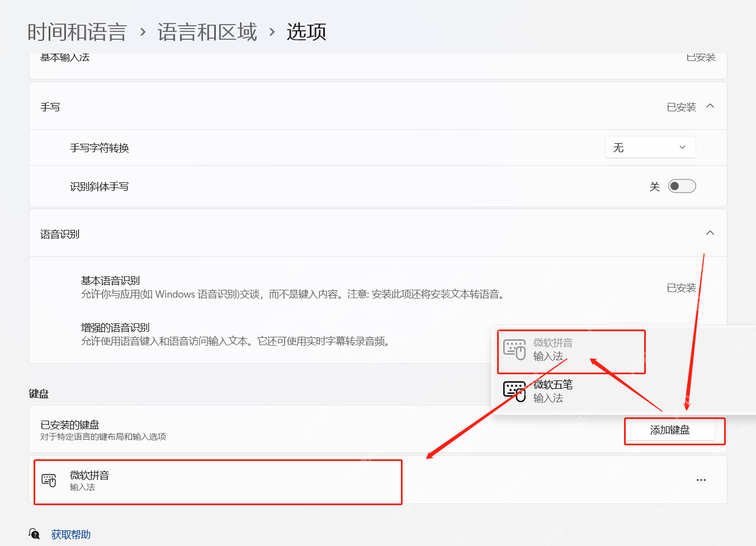The height and width of the screenshot is (546, 756).
Task: Click the 识别斜体手写 label
Action: pyautogui.click(x=99, y=186)
